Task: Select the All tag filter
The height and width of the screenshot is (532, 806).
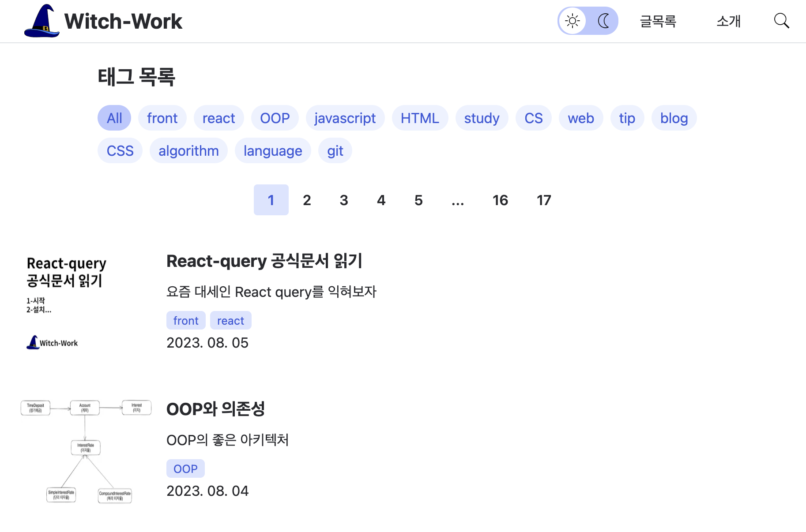Action: (x=114, y=118)
